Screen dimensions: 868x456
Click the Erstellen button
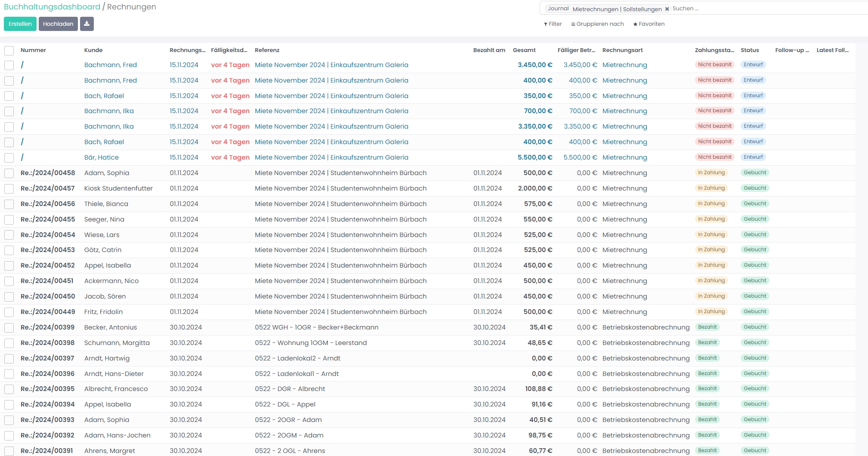pyautogui.click(x=20, y=24)
